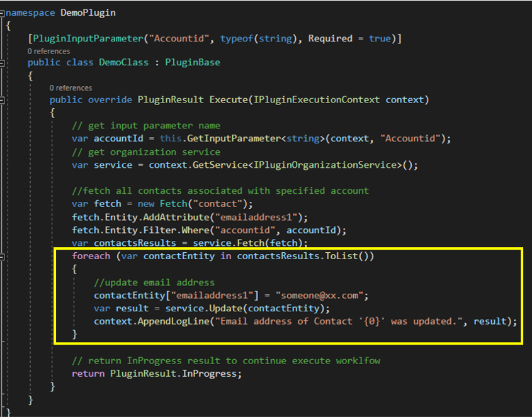Open the 0 references link above Execute
This screenshot has height=417, width=532.
[x=71, y=88]
